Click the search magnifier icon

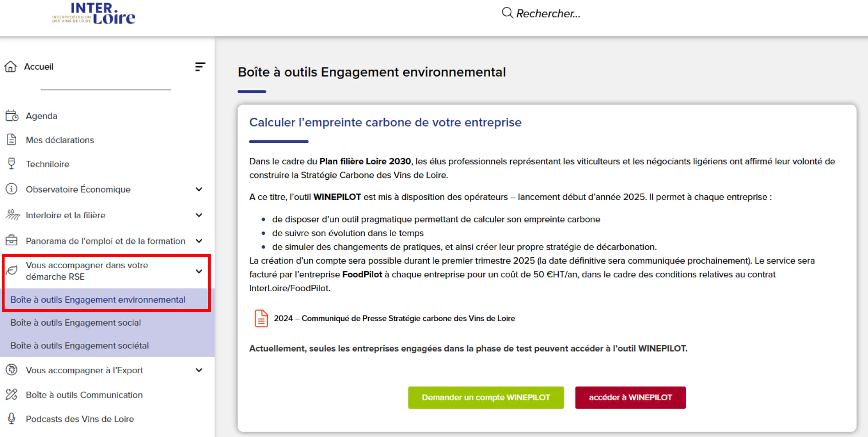pyautogui.click(x=507, y=13)
